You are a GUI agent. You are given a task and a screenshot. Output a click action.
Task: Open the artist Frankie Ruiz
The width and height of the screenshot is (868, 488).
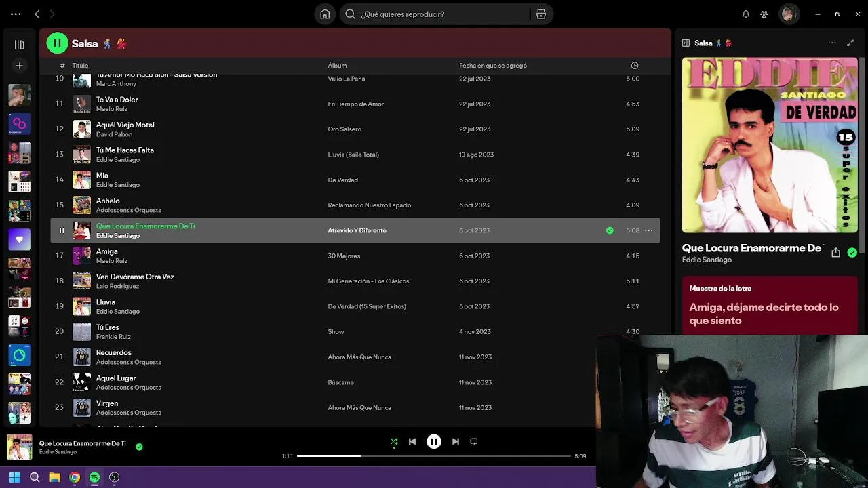click(113, 337)
